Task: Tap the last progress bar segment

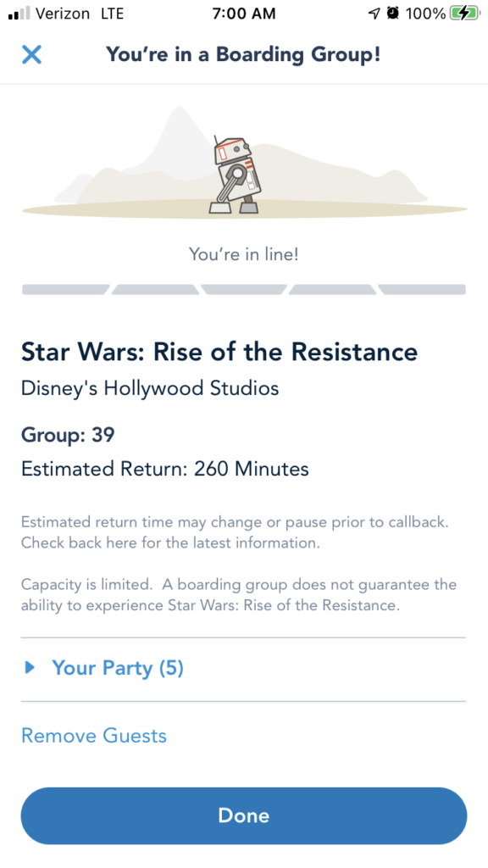Action: [x=422, y=290]
